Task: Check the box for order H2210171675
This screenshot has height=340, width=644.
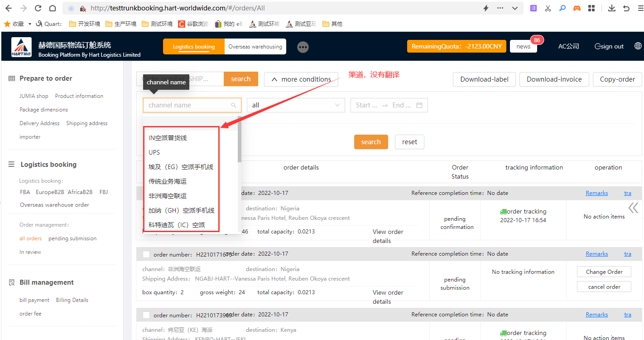Action: 146,254
